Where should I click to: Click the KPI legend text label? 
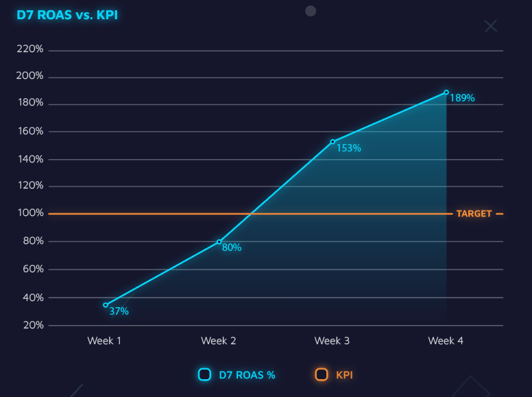pyautogui.click(x=344, y=375)
